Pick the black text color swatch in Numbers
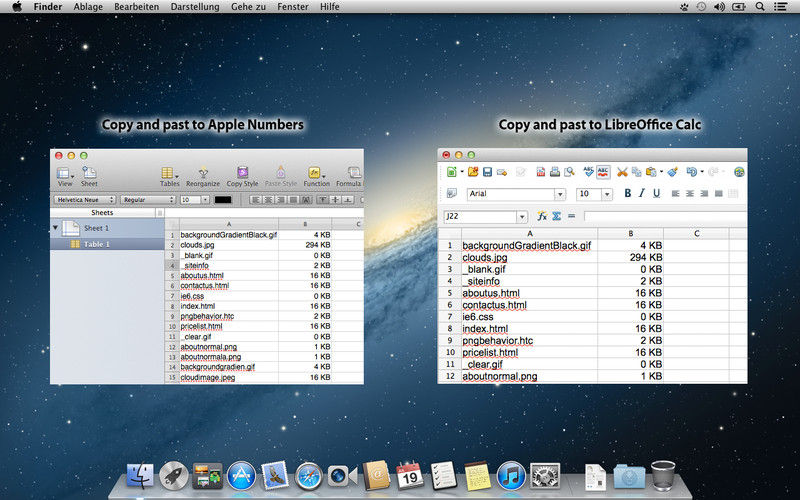Screen dimensions: 800x500 pyautogui.click(x=223, y=199)
